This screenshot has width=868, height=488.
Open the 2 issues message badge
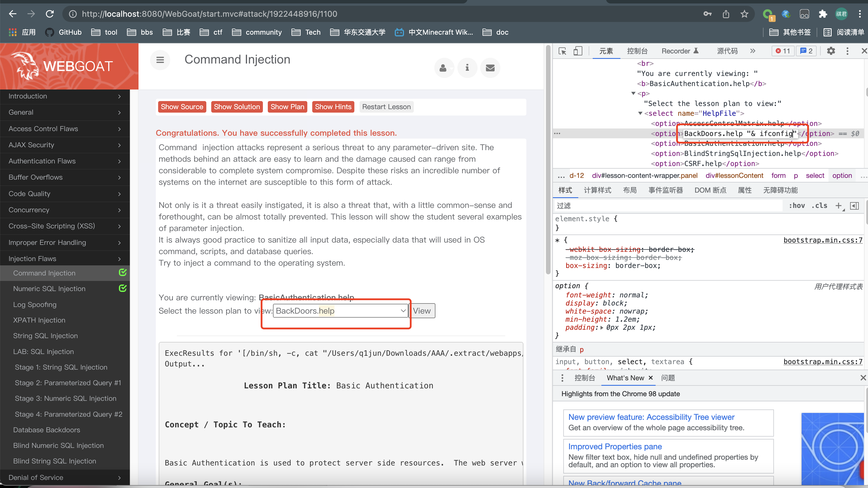click(x=806, y=51)
